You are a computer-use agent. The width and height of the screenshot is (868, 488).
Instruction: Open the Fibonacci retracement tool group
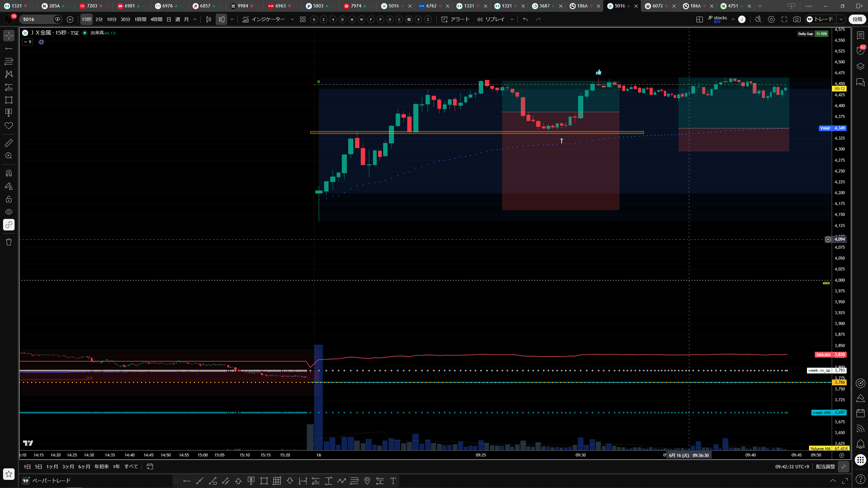[x=9, y=61]
